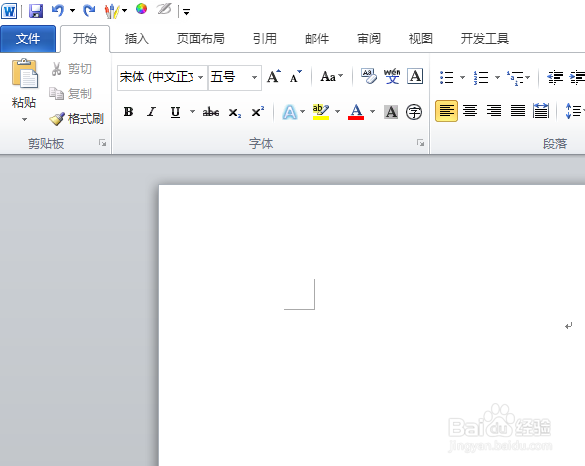This screenshot has width=585, height=466.
Task: Open numbering style dropdown arrow
Action: (x=497, y=77)
